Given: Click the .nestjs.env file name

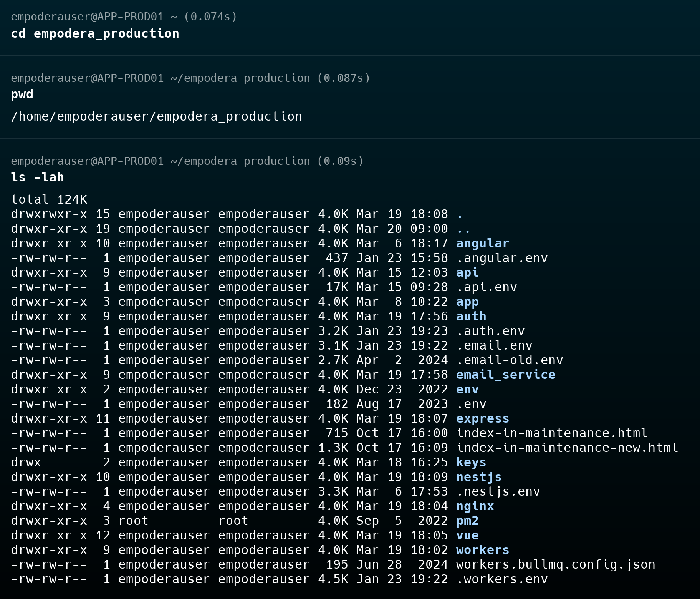Looking at the screenshot, I should tap(498, 491).
